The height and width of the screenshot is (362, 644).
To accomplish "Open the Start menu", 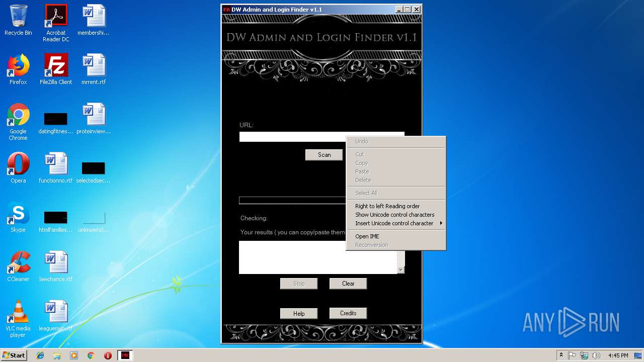I will pos(14,355).
